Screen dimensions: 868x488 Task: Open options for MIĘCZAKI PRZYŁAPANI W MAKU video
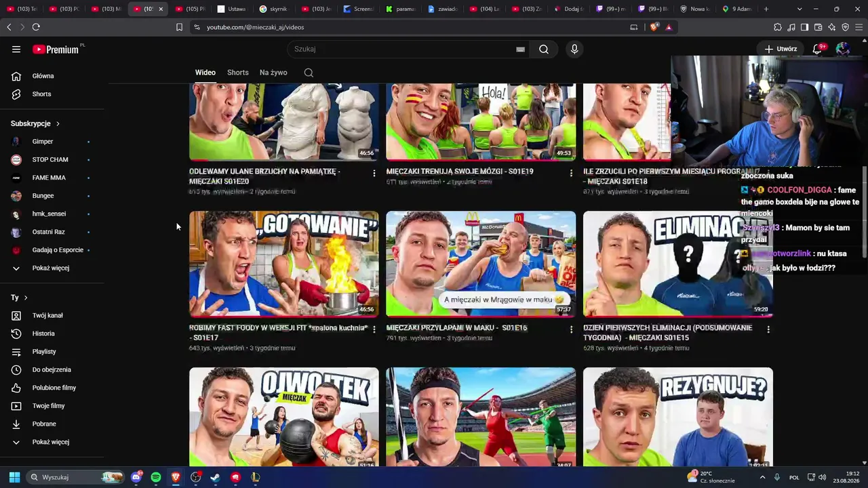coord(571,330)
